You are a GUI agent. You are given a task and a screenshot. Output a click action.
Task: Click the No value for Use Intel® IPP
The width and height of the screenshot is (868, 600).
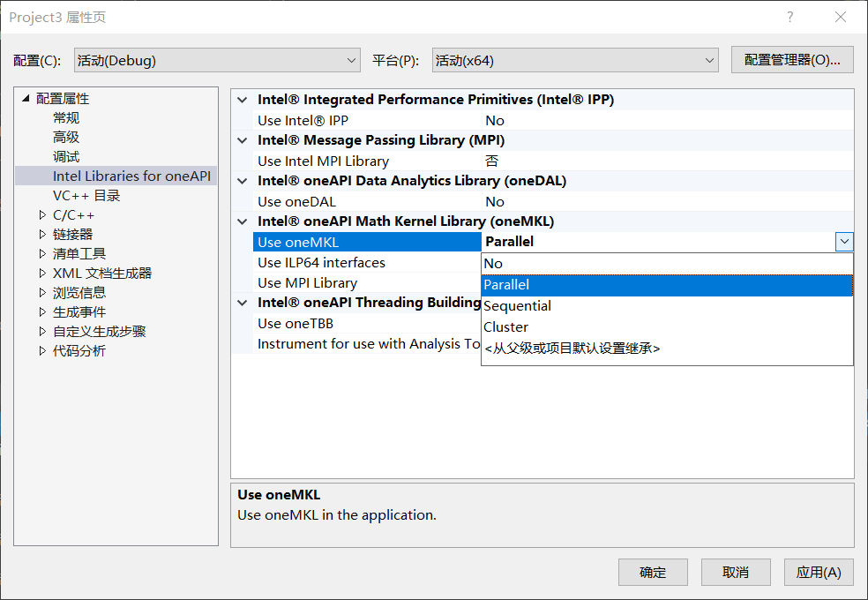495,120
